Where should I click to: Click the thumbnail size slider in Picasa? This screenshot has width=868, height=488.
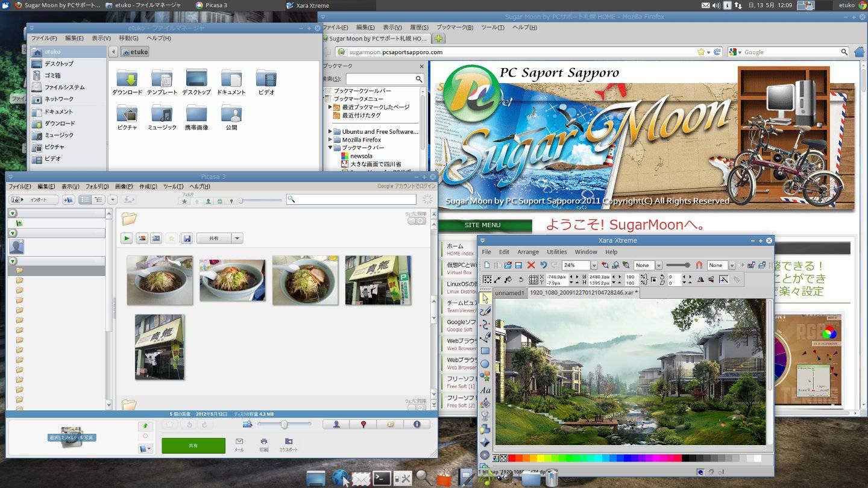[285, 425]
